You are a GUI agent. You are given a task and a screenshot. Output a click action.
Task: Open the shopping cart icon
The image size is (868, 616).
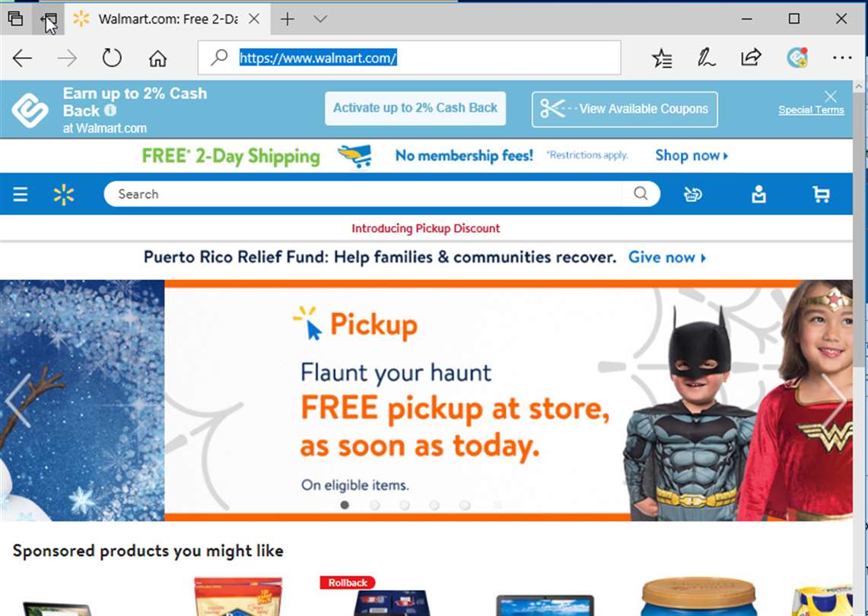pos(821,194)
